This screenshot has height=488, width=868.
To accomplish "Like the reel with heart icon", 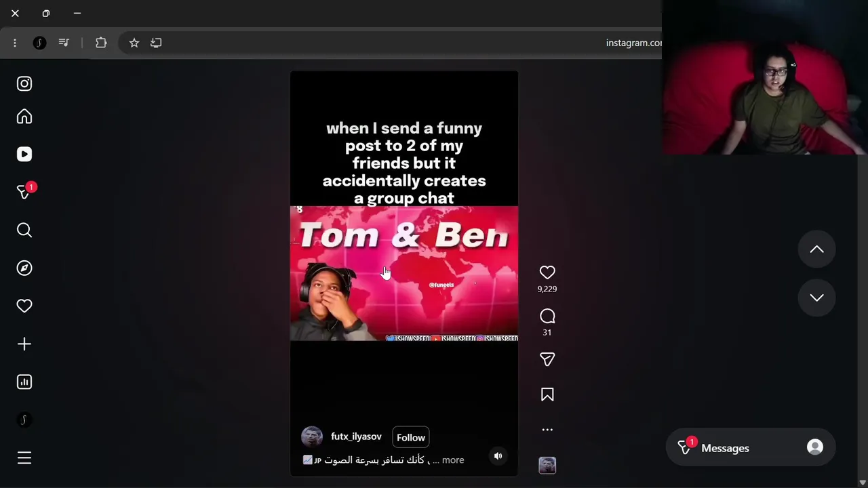I will coord(547,272).
